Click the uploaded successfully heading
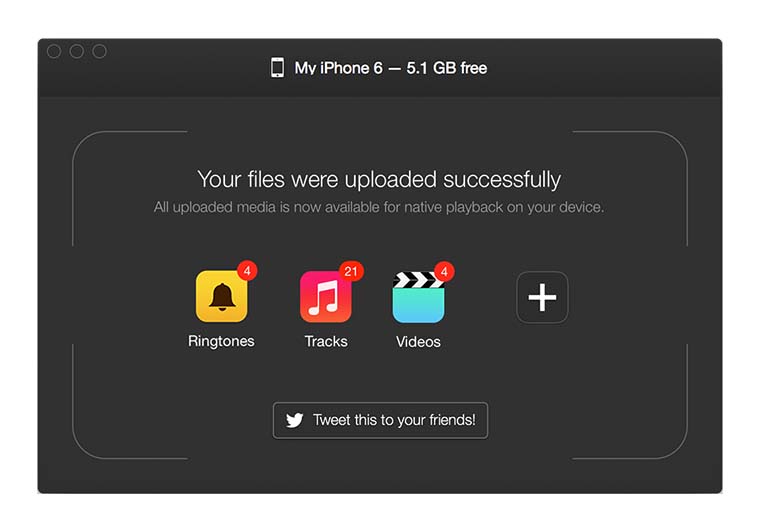Image resolution: width=760 pixels, height=532 pixels. point(379,179)
